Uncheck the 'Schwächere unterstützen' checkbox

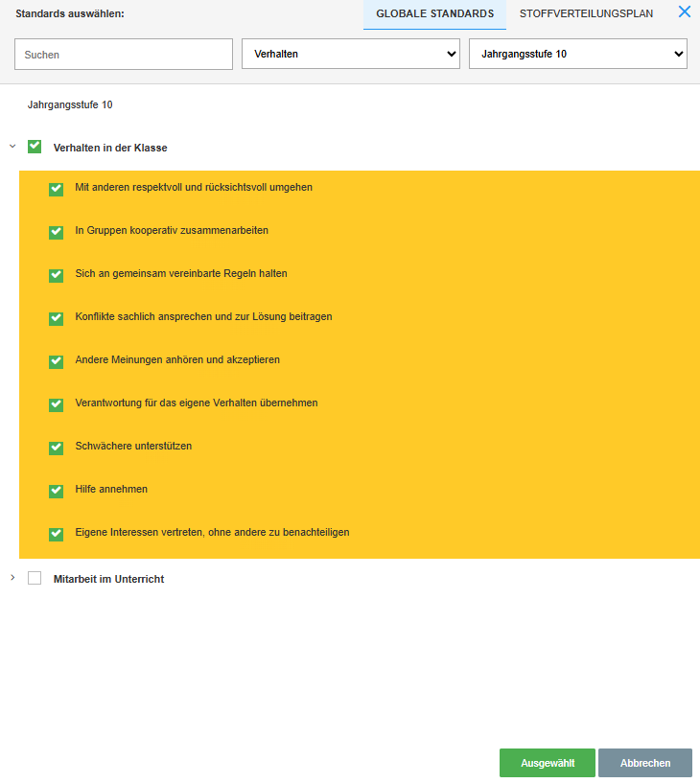click(x=56, y=448)
